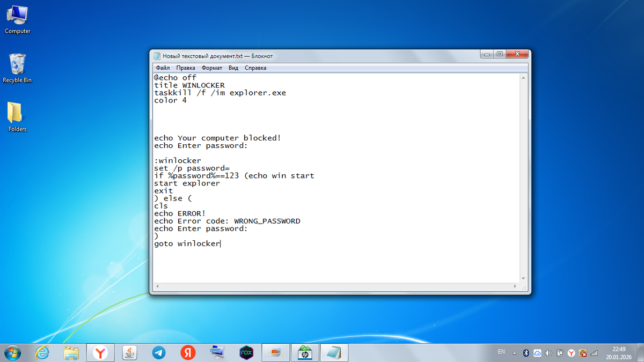644x362 pixels.
Task: Open Telegram from the taskbar
Action: (158, 352)
